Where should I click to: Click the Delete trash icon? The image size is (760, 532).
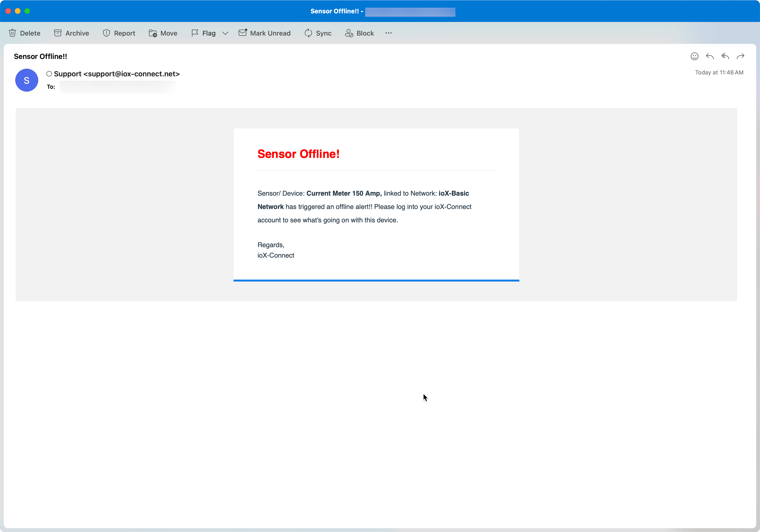point(13,33)
